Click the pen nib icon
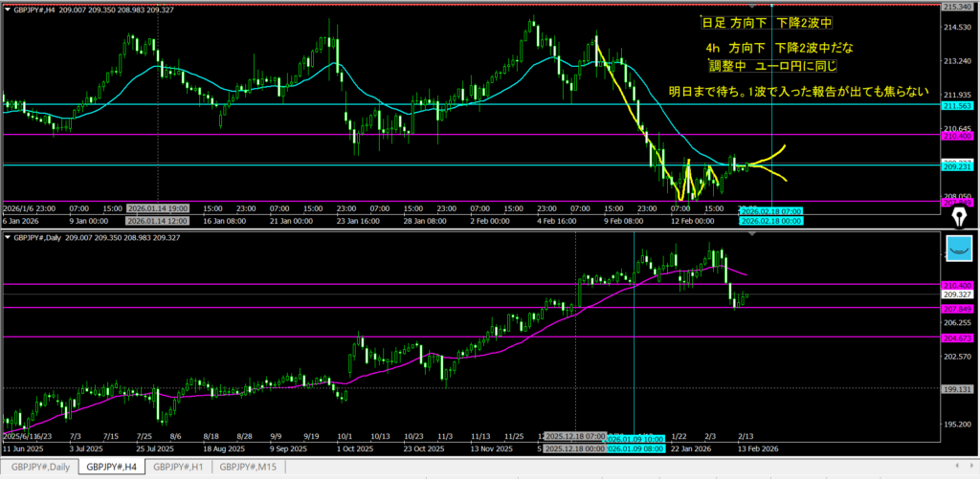Screen dimensions: 980x479 [955, 220]
